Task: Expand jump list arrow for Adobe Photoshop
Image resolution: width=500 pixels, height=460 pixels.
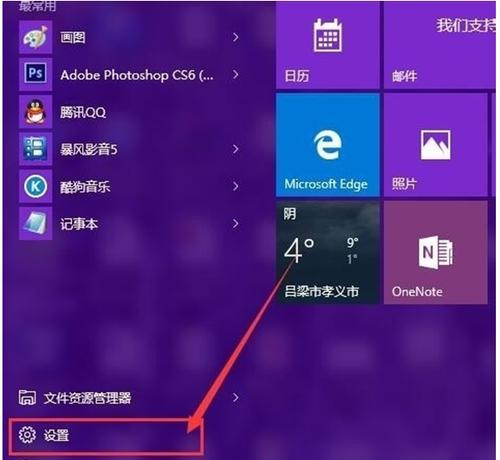Action: pos(236,74)
